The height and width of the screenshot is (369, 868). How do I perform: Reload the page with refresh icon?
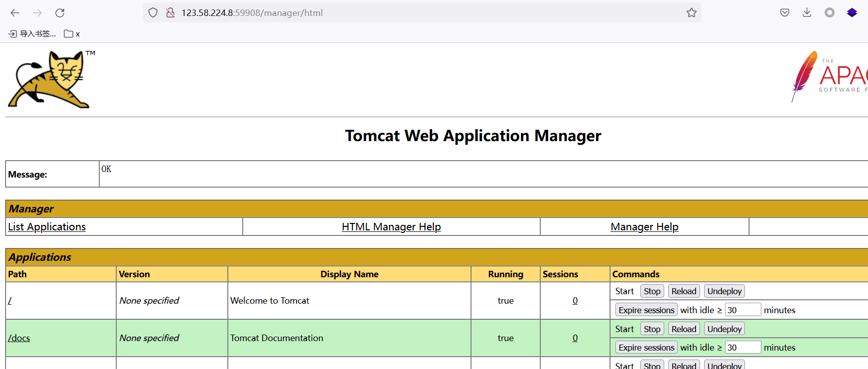pos(60,13)
